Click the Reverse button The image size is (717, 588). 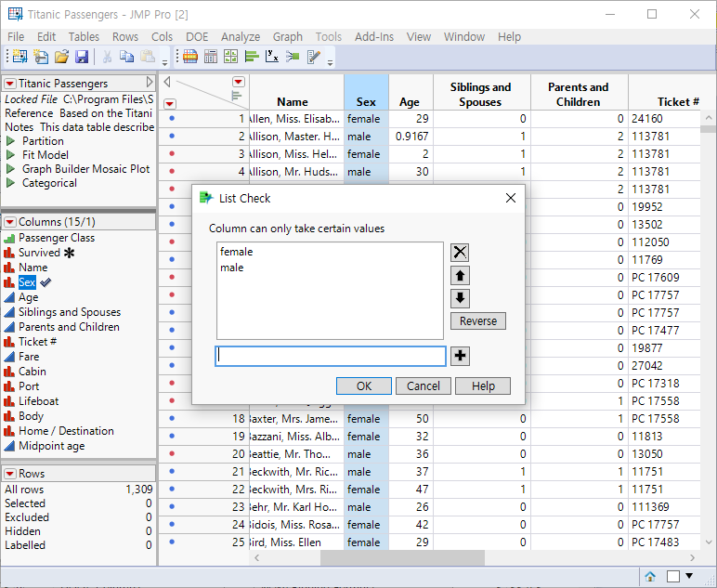point(478,321)
